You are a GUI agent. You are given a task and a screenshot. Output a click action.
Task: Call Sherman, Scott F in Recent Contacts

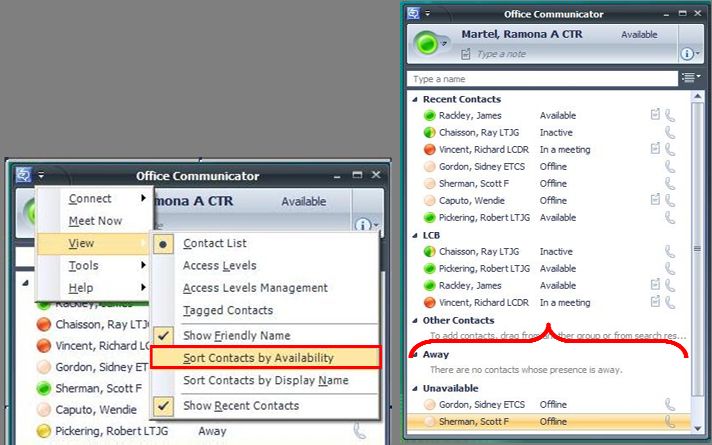click(x=670, y=183)
